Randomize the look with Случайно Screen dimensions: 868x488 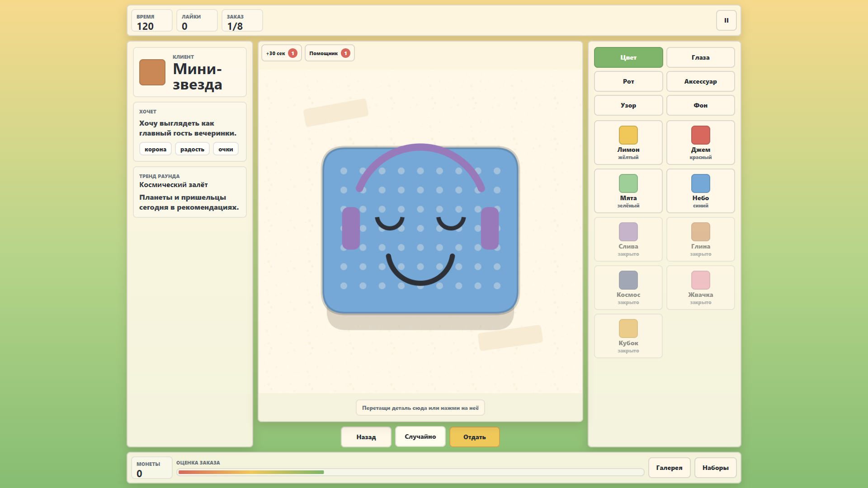tap(420, 436)
